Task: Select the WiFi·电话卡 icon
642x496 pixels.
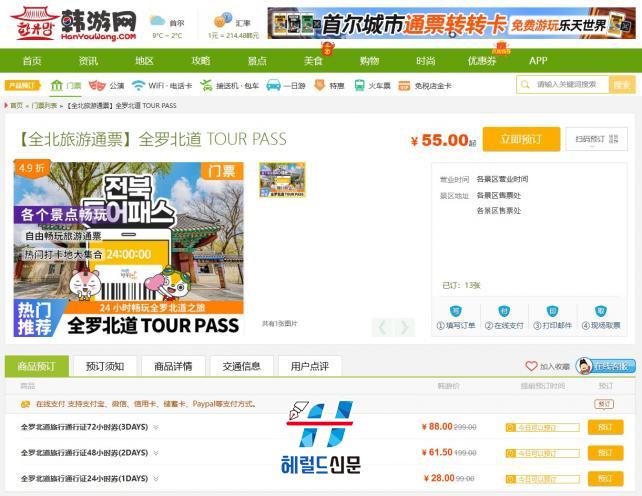Action: click(138, 86)
